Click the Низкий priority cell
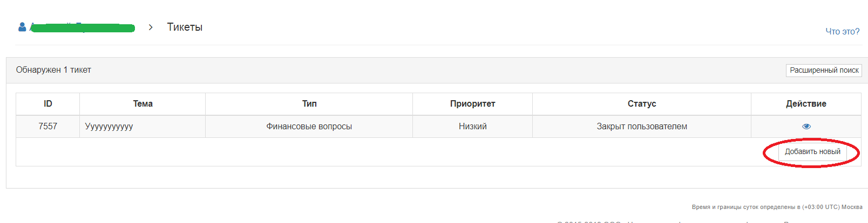This screenshot has height=223, width=868. (x=473, y=127)
